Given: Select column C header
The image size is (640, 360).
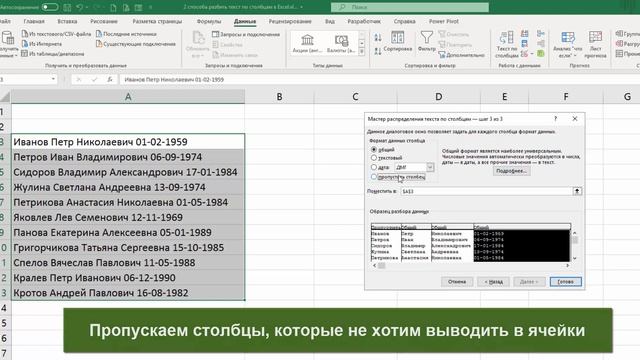Looking at the screenshot, I should pos(355,97).
